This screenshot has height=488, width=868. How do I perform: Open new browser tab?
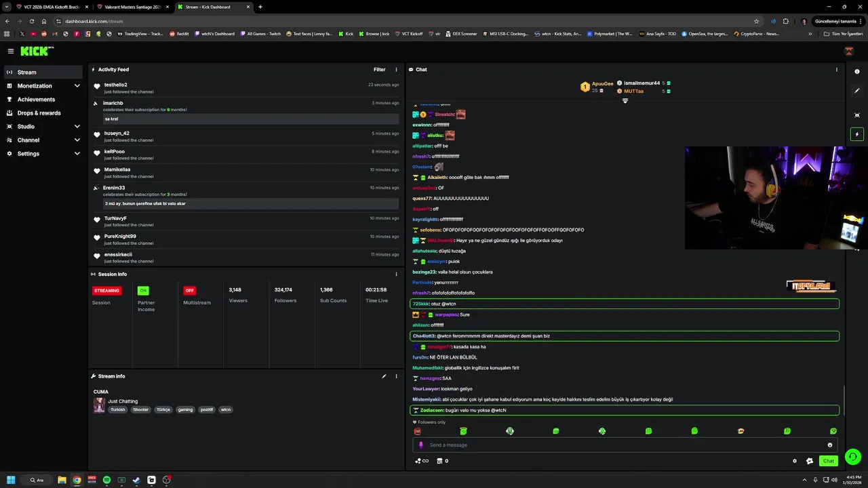260,7
